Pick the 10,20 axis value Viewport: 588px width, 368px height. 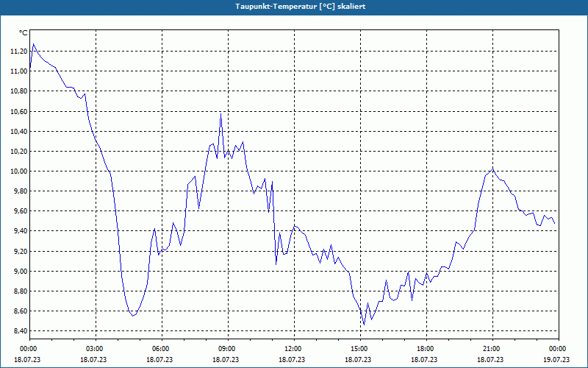point(19,152)
